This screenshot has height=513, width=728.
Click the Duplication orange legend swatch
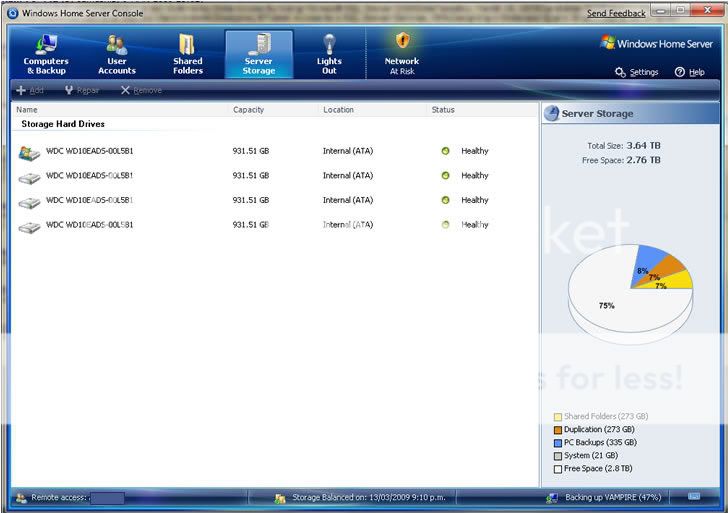point(558,430)
